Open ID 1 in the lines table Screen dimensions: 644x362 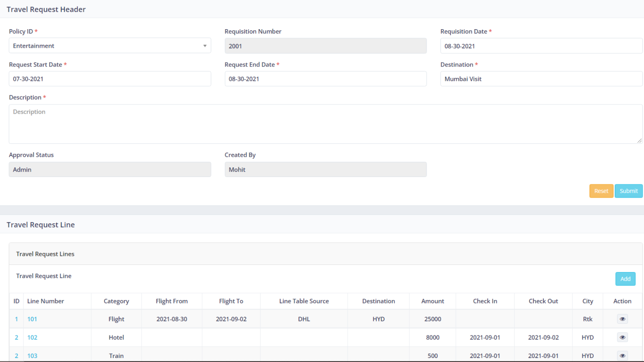(x=16, y=319)
